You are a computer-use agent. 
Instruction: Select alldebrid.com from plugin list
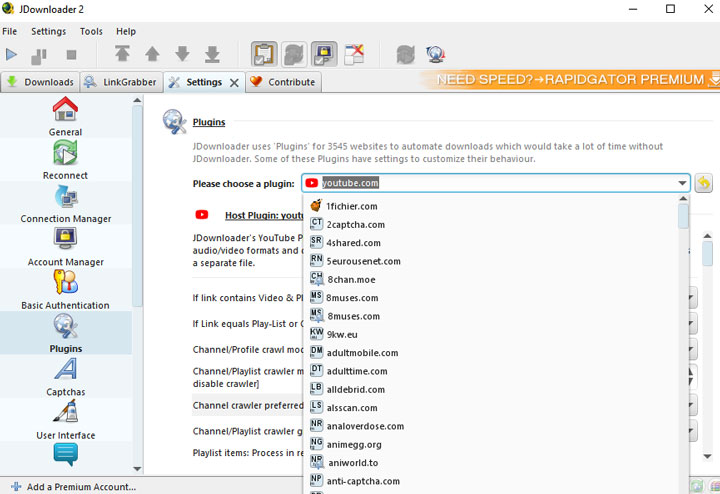490,390
